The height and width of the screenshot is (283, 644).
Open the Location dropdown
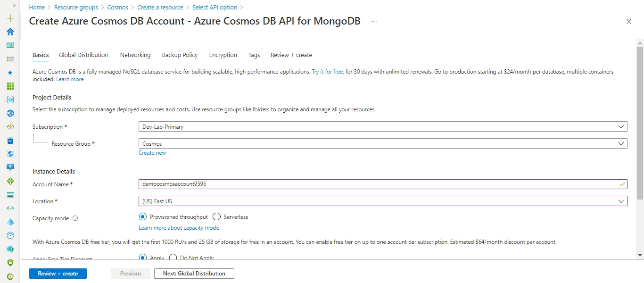click(x=382, y=201)
